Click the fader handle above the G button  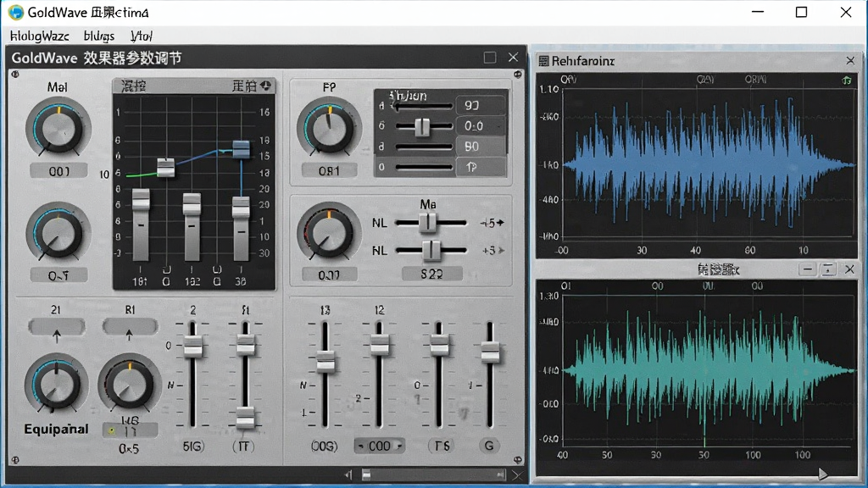click(x=490, y=352)
